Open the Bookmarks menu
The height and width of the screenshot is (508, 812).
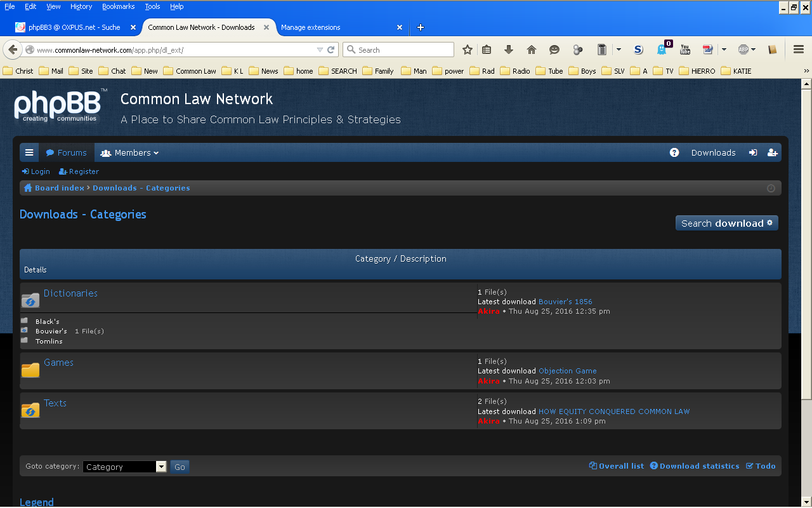118,6
